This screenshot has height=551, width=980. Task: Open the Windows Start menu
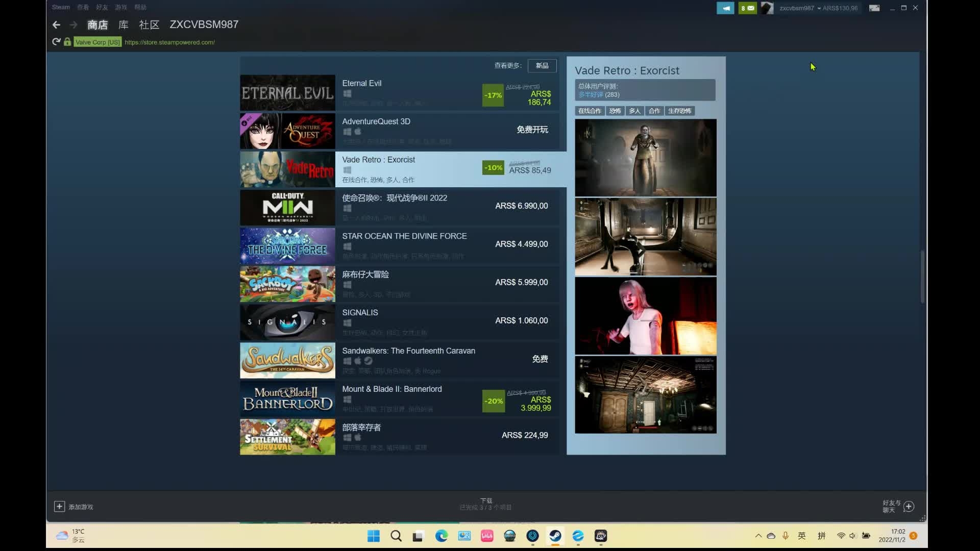(x=374, y=536)
